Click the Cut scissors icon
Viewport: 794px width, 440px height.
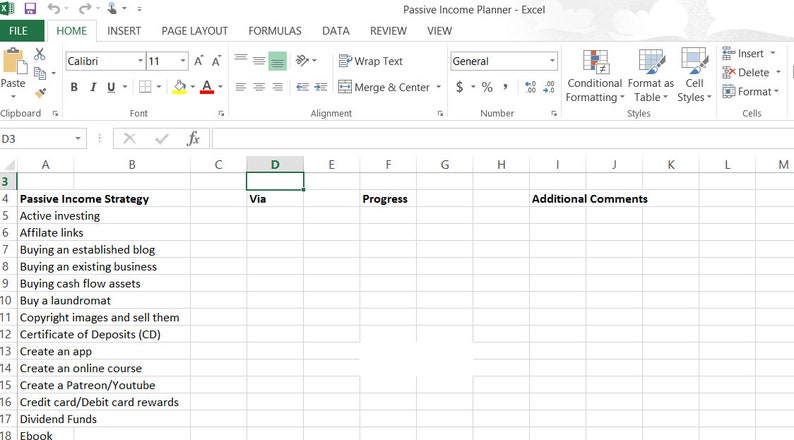click(x=39, y=54)
